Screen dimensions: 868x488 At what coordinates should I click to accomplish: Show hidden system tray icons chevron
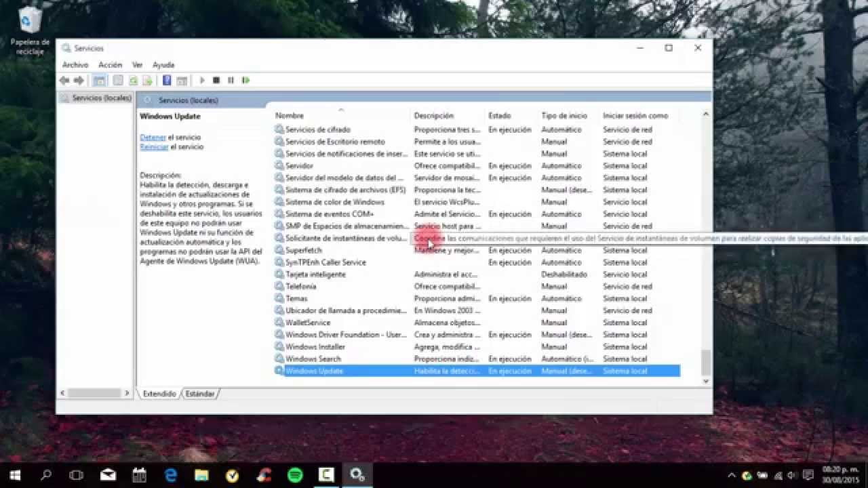pyautogui.click(x=732, y=475)
